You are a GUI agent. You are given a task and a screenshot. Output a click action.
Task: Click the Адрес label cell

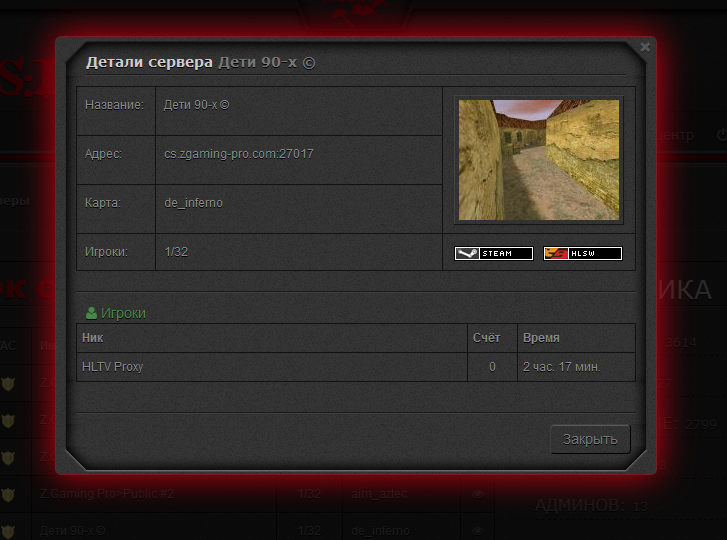click(116, 160)
